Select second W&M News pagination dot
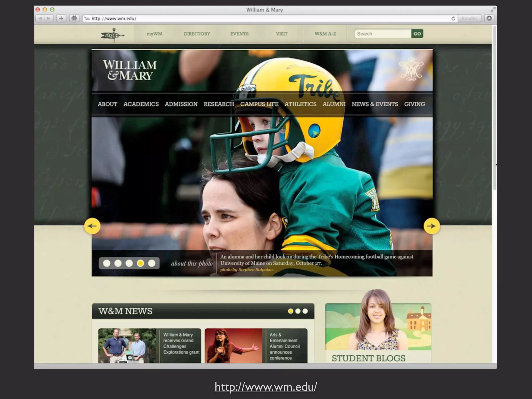Viewport: 532px width, 399px height. click(298, 311)
